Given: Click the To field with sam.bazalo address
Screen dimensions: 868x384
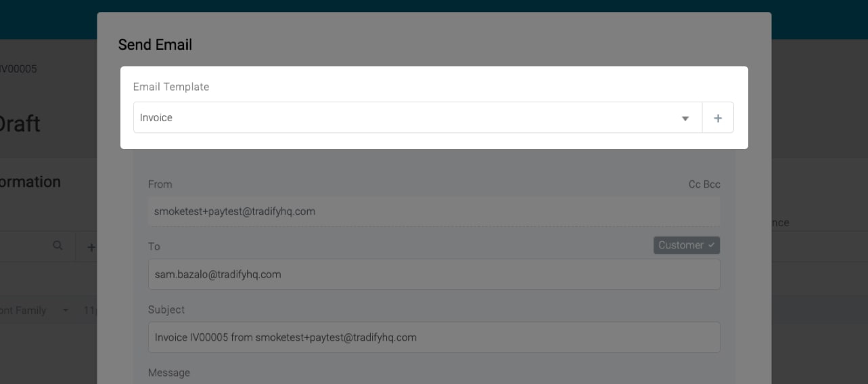Looking at the screenshot, I should (x=434, y=274).
